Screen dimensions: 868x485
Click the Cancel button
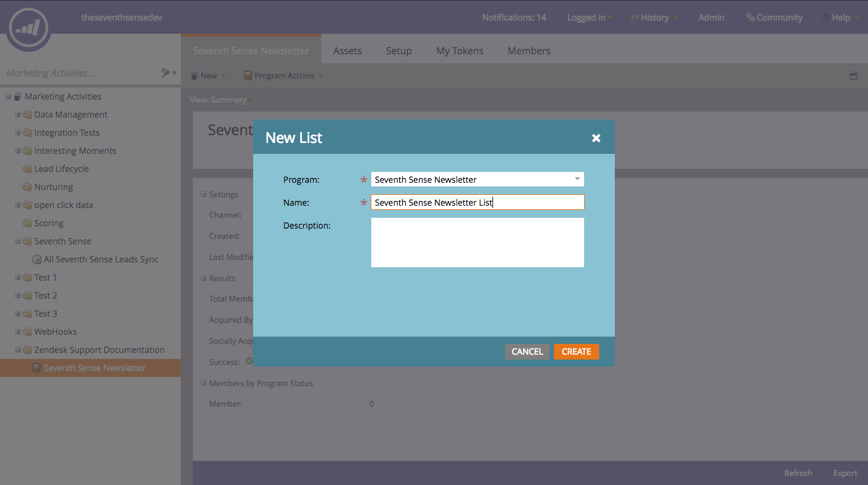coord(527,352)
